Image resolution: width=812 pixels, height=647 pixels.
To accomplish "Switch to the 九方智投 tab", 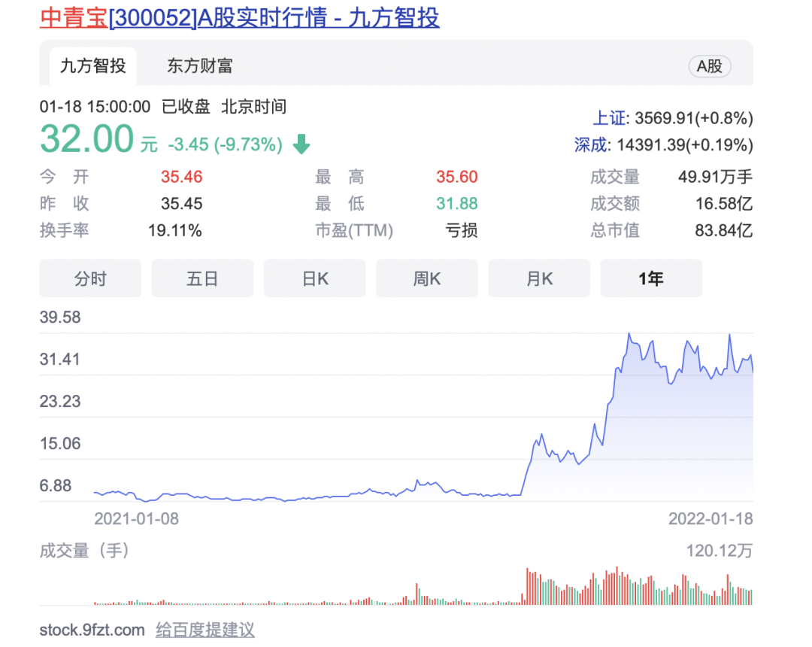I will [92, 66].
